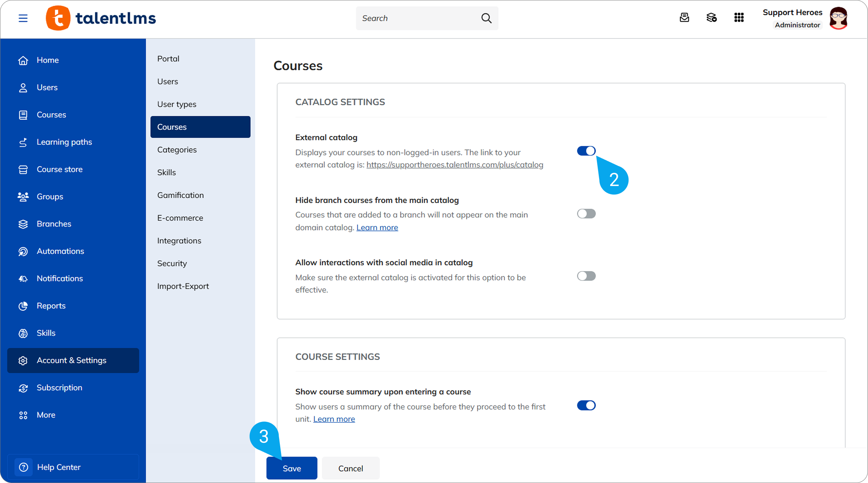The height and width of the screenshot is (483, 868).
Task: Click the Help Center question mark icon
Action: (24, 467)
